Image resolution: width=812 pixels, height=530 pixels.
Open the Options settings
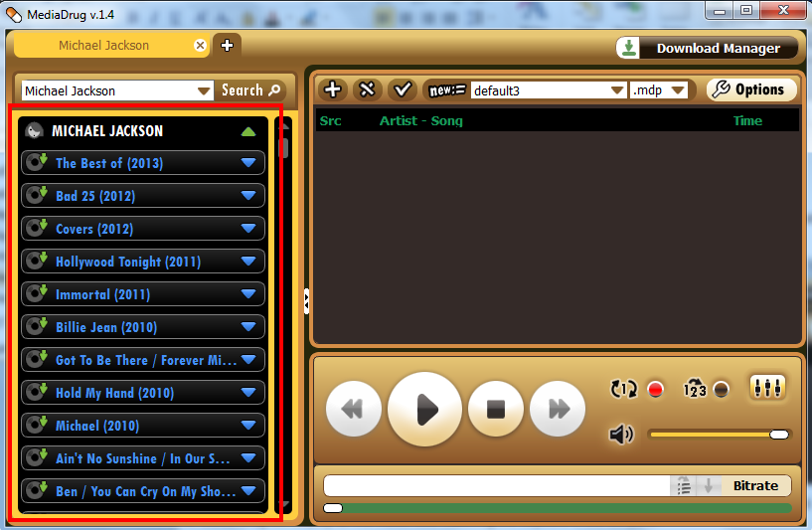751,89
